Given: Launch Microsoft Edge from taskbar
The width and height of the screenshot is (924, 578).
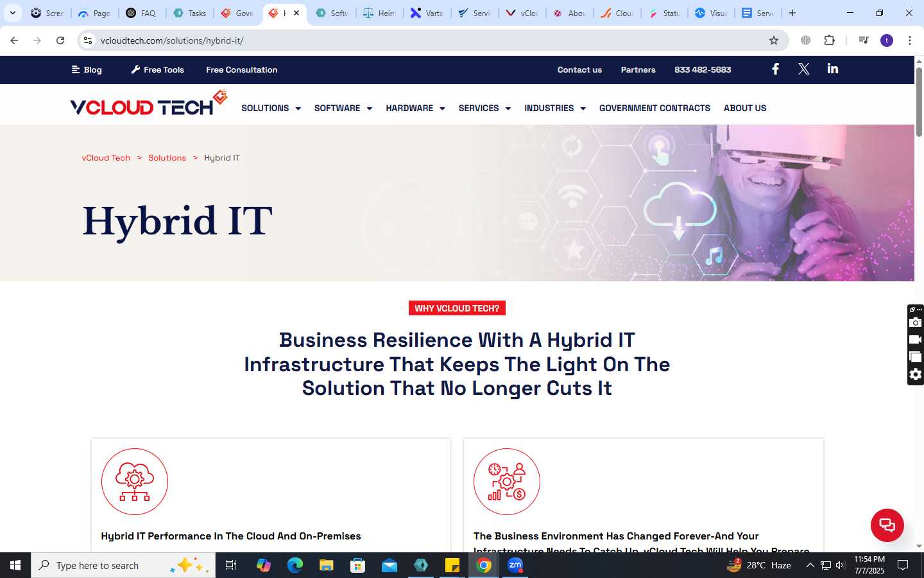Looking at the screenshot, I should 295,565.
